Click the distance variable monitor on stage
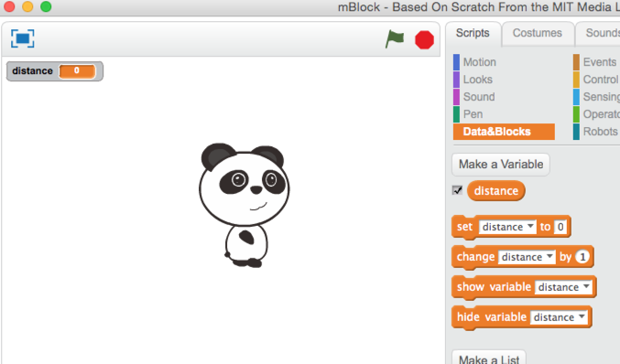 (55, 71)
